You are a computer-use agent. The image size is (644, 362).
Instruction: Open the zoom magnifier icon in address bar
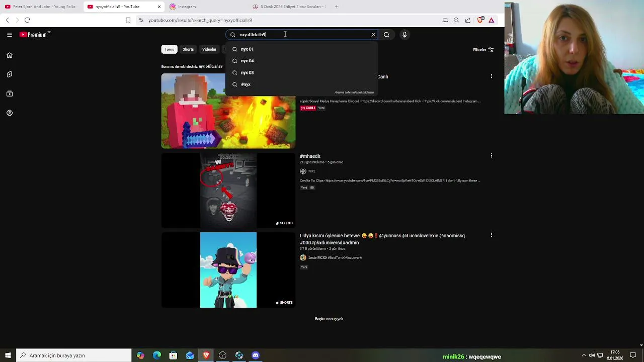tap(456, 20)
